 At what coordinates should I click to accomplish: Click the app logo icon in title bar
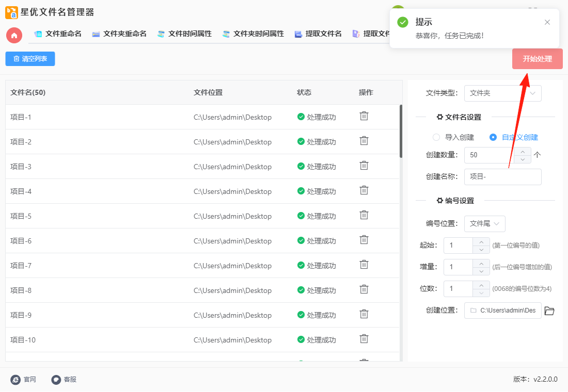11,12
